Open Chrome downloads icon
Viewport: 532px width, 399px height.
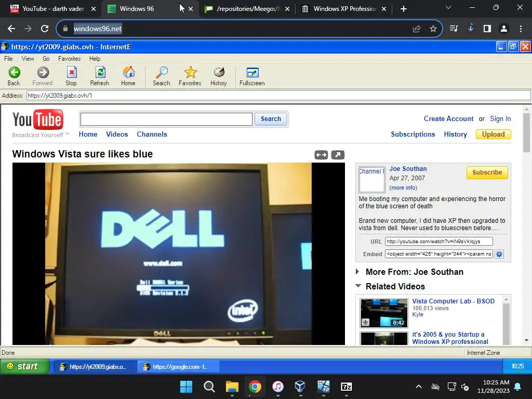coord(471,29)
